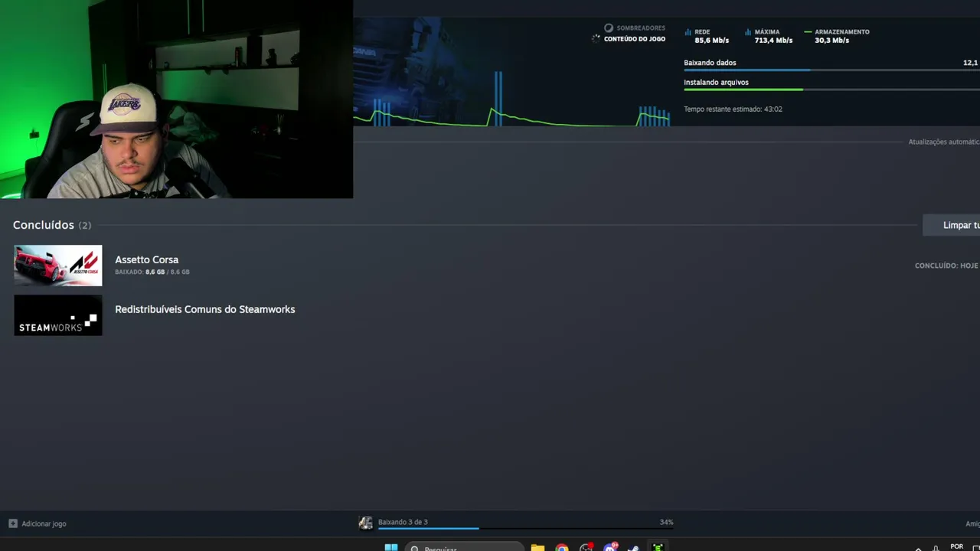Select the Assetto Corsa title text
The height and width of the screenshot is (551, 980).
146,259
